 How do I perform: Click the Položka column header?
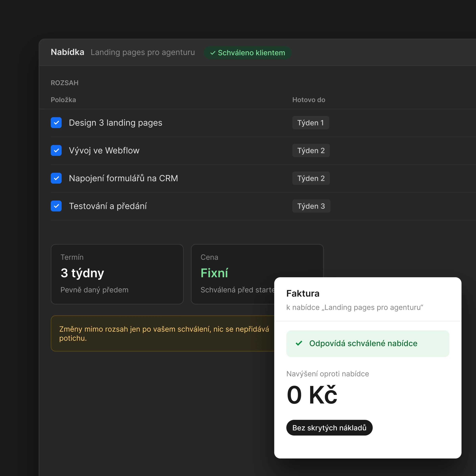point(63,100)
